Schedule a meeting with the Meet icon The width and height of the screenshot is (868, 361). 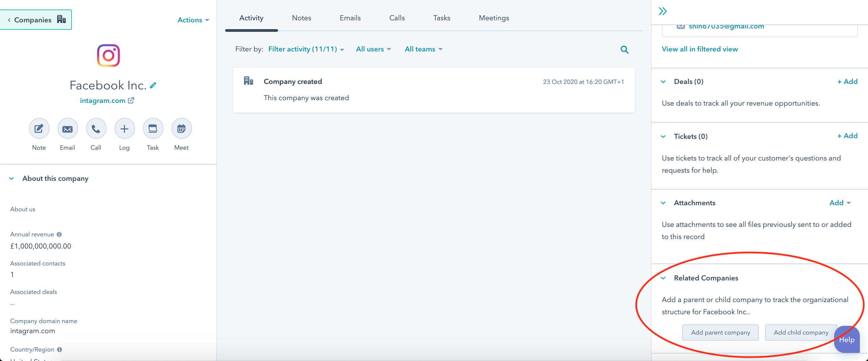(181, 129)
